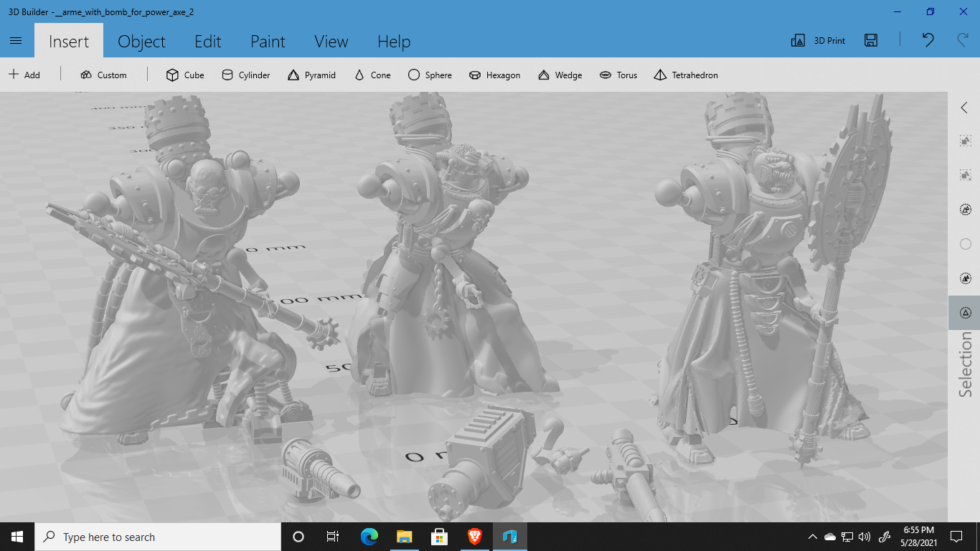The width and height of the screenshot is (980, 551).
Task: Click the empty dashed circle selection icon
Action: click(965, 244)
